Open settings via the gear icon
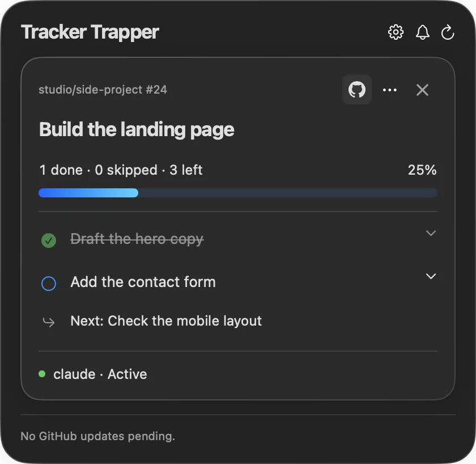 396,32
